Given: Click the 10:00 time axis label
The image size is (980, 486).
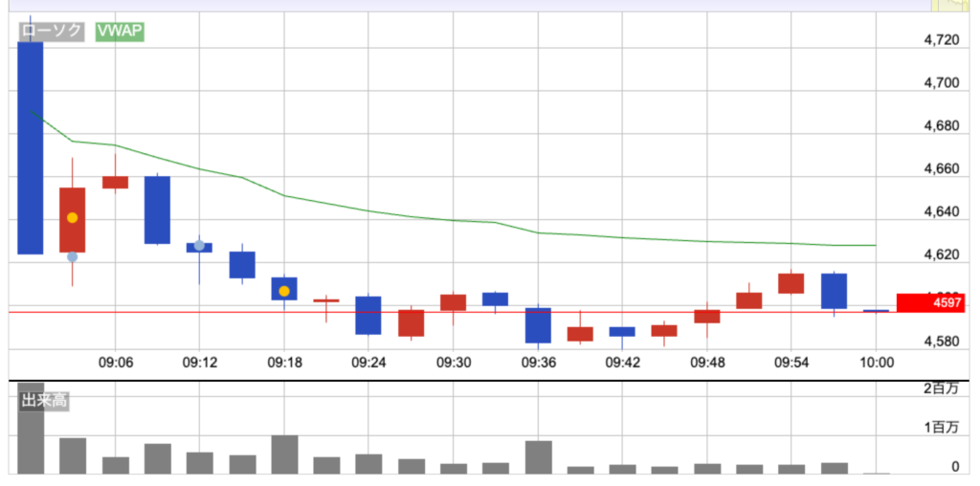Looking at the screenshot, I should click(877, 363).
